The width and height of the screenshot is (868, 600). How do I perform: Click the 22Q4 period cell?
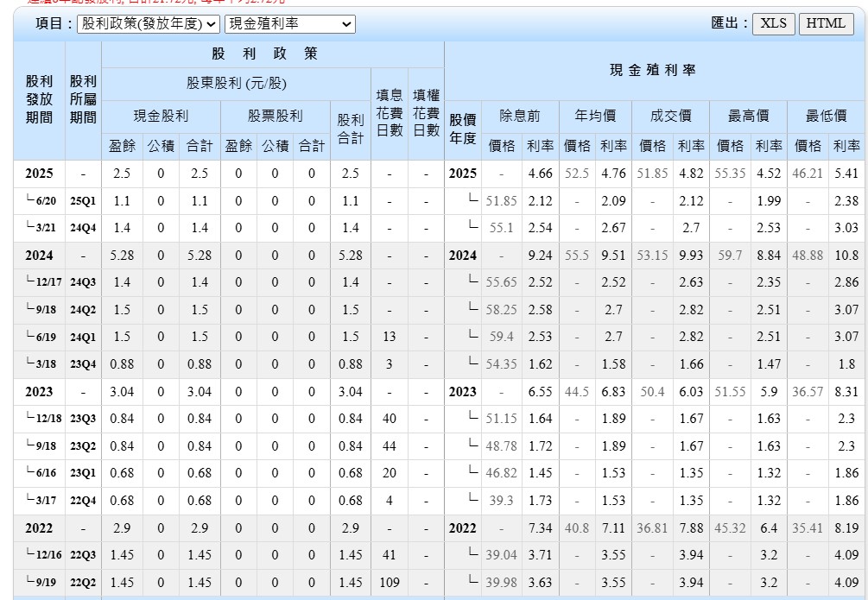point(83,501)
